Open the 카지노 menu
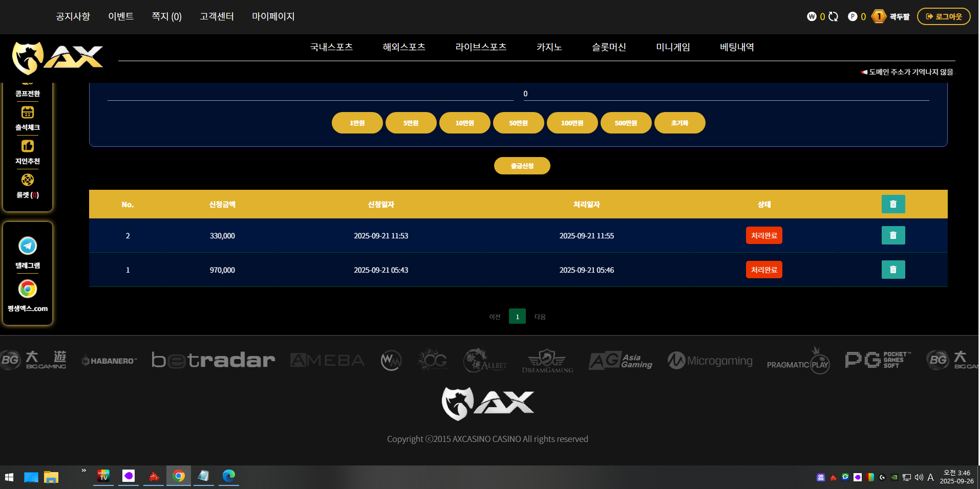 pos(549,47)
